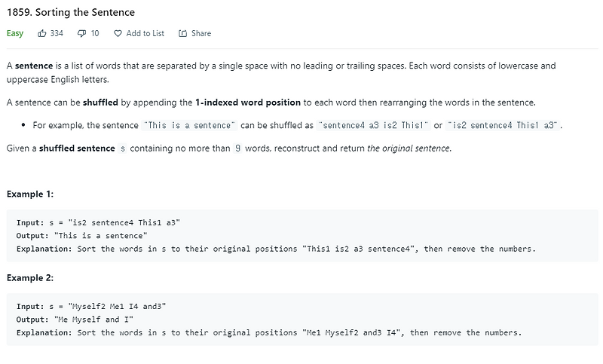Click the italic text the original sentence

coord(409,148)
